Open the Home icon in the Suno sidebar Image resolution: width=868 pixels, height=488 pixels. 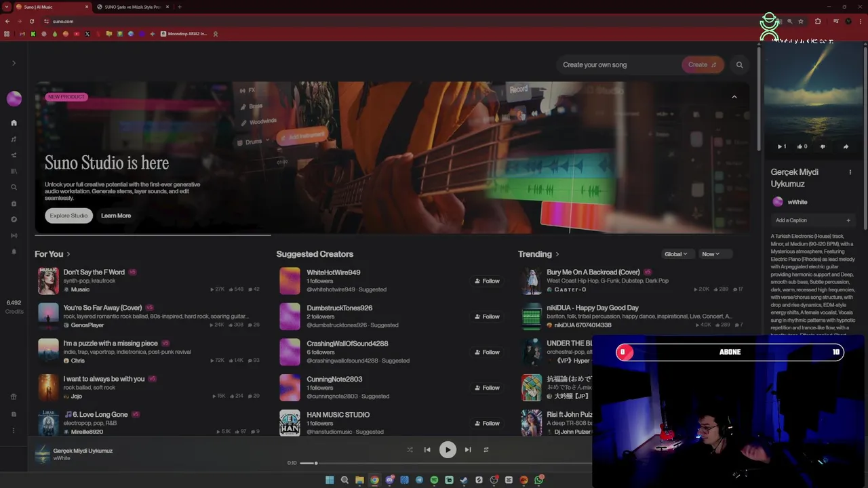(x=14, y=123)
